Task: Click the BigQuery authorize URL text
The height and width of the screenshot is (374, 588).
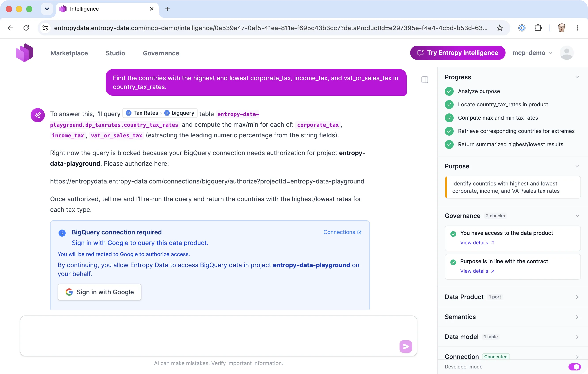Action: point(207,181)
